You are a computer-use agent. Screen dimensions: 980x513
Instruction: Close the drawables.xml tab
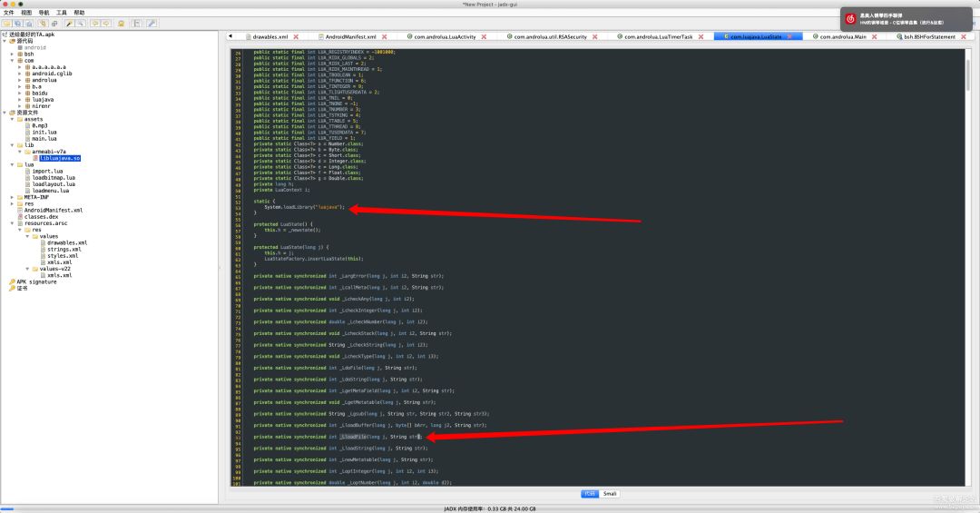pyautogui.click(x=296, y=36)
